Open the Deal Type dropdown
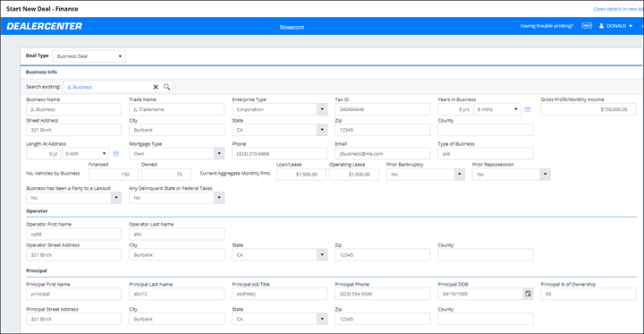This screenshot has height=334, width=644. click(89, 56)
